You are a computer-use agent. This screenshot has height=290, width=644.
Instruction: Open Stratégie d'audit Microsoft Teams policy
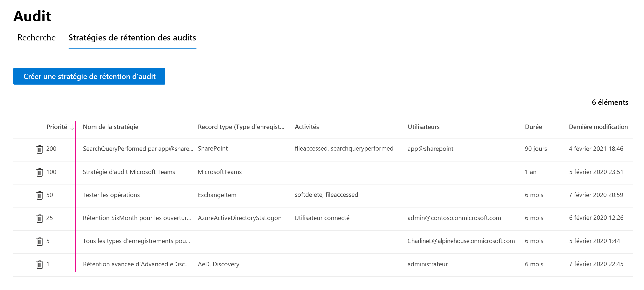coord(129,172)
